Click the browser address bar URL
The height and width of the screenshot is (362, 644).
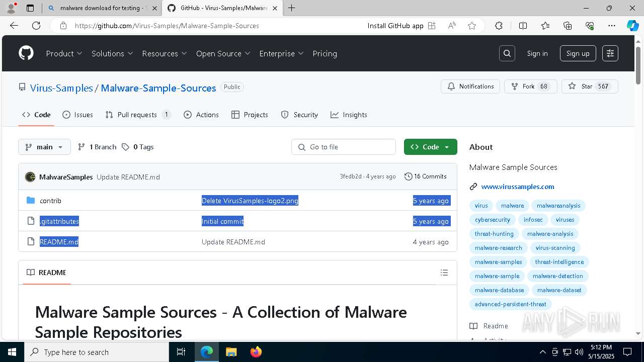(x=167, y=26)
